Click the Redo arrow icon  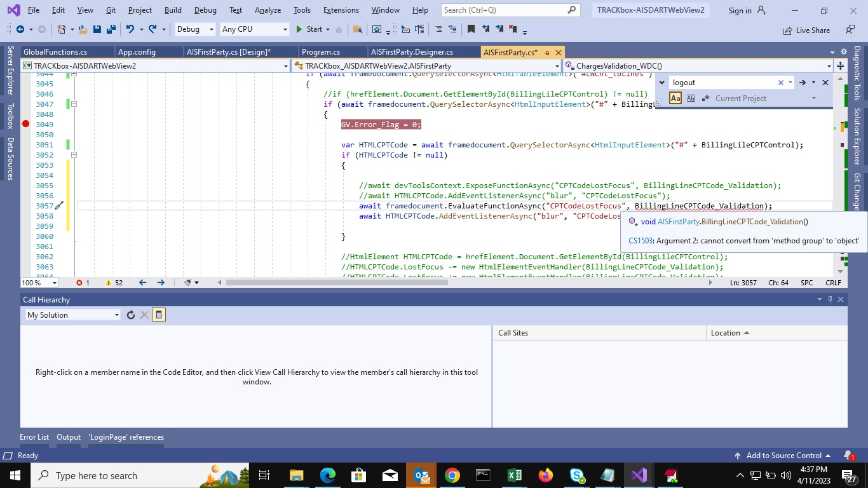click(153, 29)
